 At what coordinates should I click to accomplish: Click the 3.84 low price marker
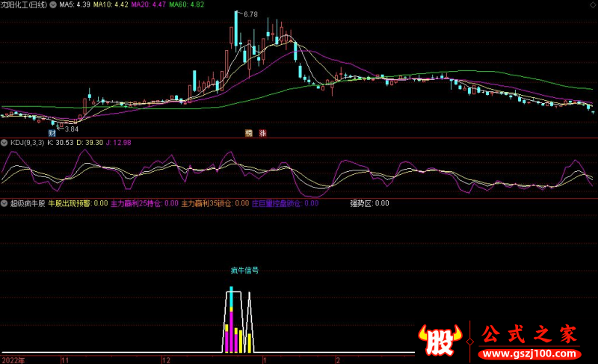(70, 129)
